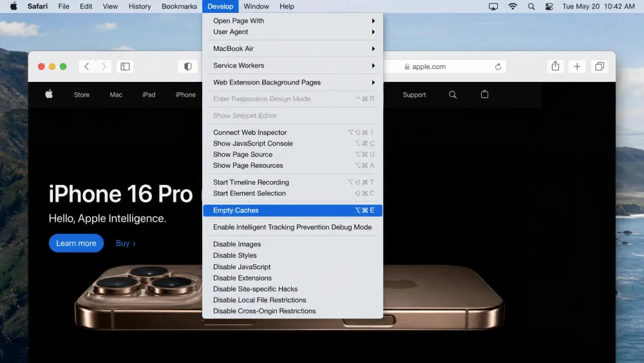This screenshot has width=644, height=363.
Task: Open the View menu
Action: point(110,6)
